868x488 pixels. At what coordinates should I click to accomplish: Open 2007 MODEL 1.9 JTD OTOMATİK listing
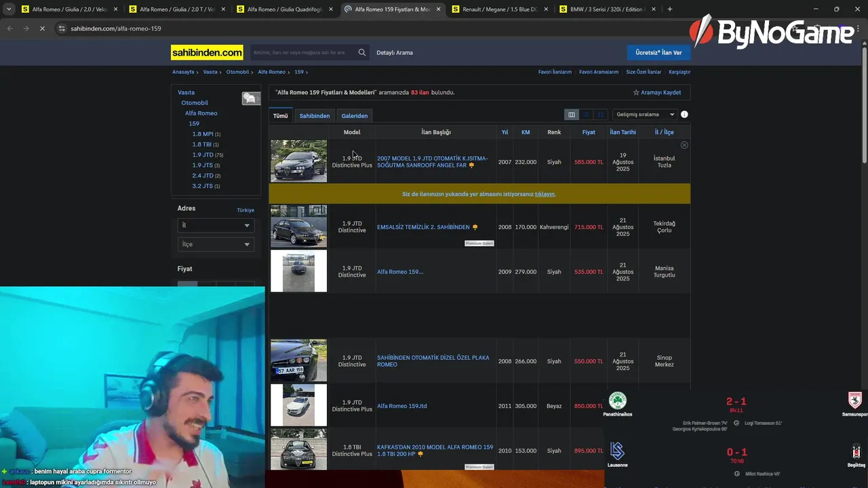(433, 162)
